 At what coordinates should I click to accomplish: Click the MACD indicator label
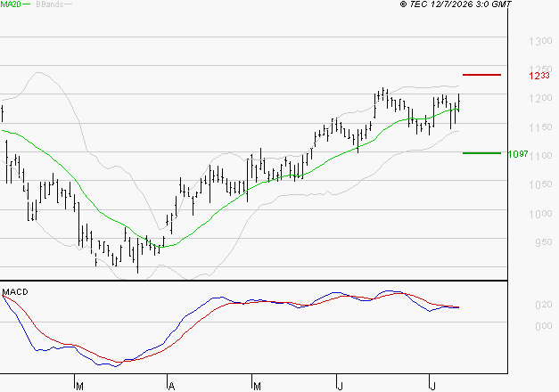[15, 292]
